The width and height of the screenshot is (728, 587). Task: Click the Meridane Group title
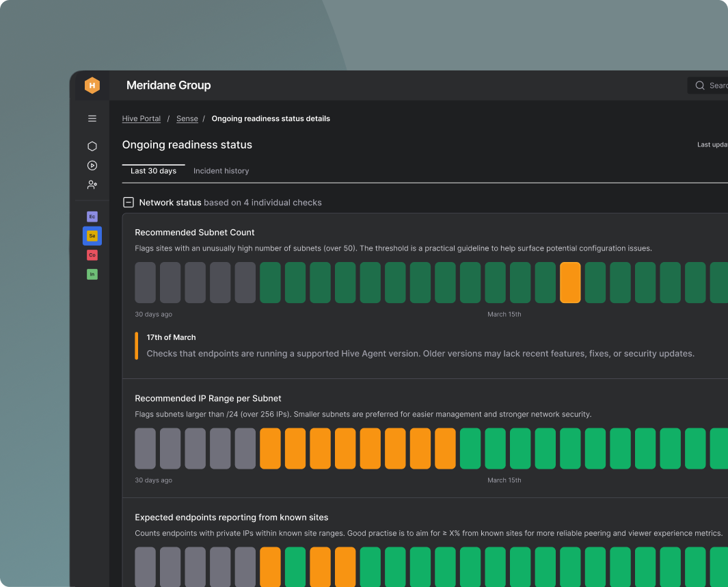point(169,86)
